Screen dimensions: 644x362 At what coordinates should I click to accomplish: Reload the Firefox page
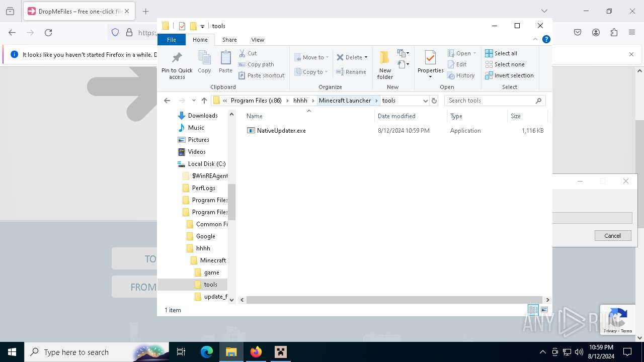coord(48,32)
